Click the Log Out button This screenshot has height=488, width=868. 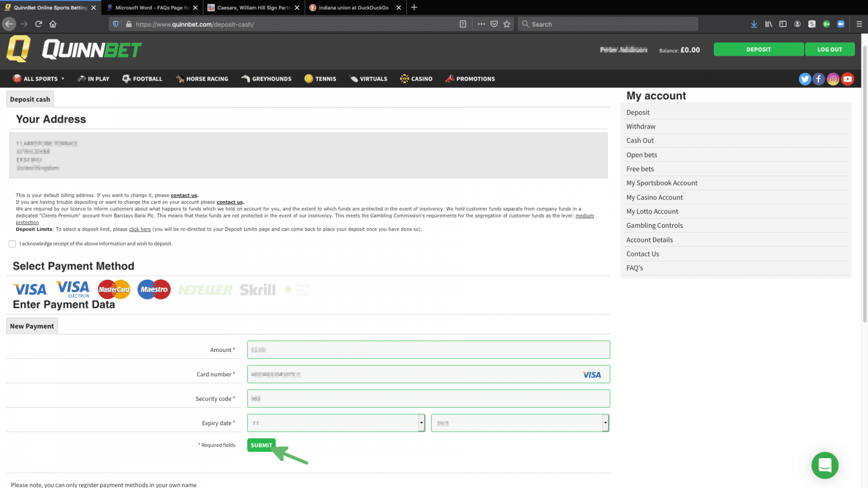coord(829,49)
